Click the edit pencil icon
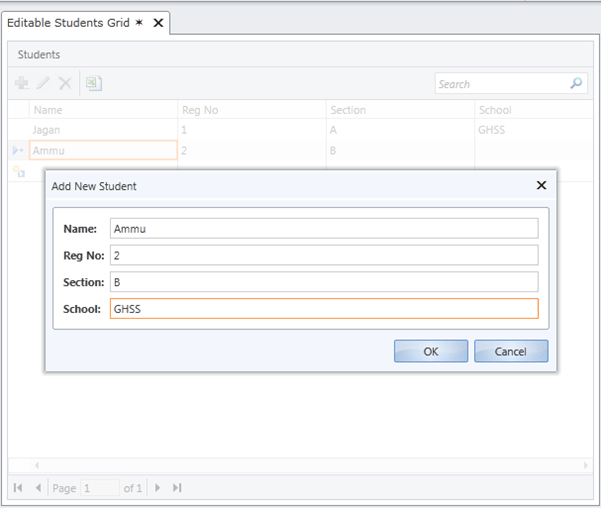601x508 pixels. coord(43,84)
